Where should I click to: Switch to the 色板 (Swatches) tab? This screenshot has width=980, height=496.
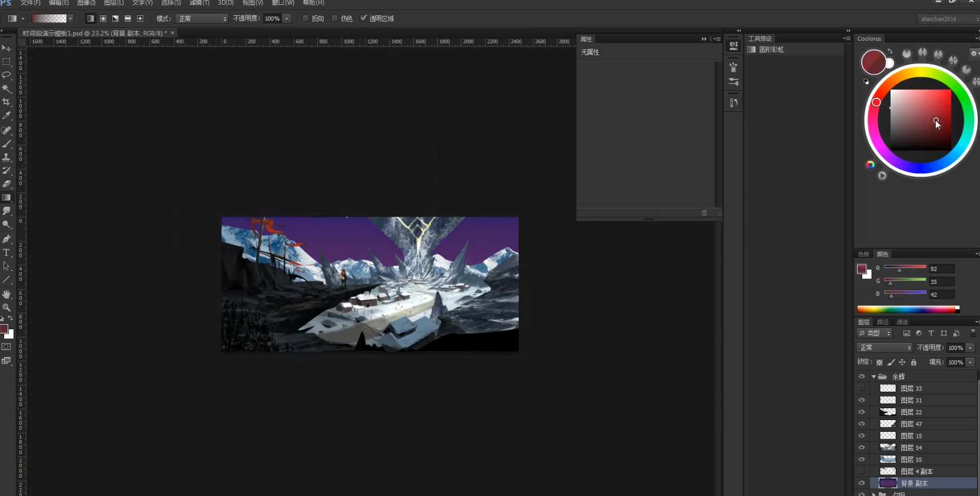863,254
